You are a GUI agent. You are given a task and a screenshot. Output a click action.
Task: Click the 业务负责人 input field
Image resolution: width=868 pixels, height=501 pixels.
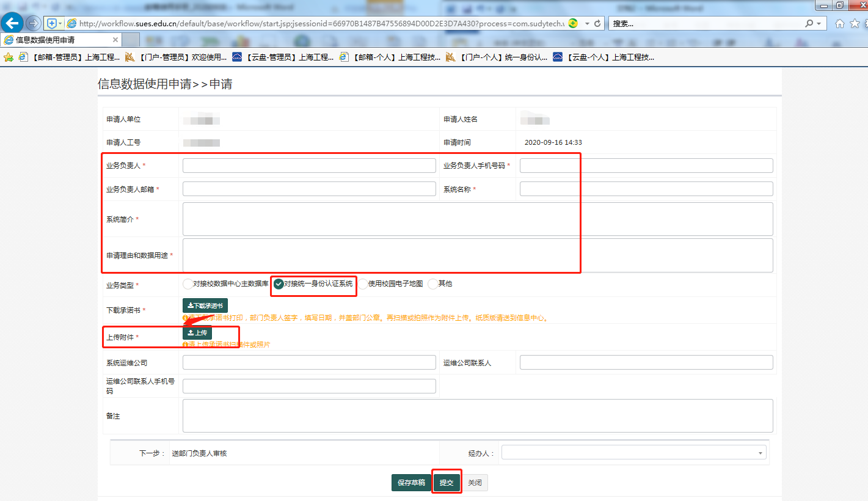click(x=309, y=166)
